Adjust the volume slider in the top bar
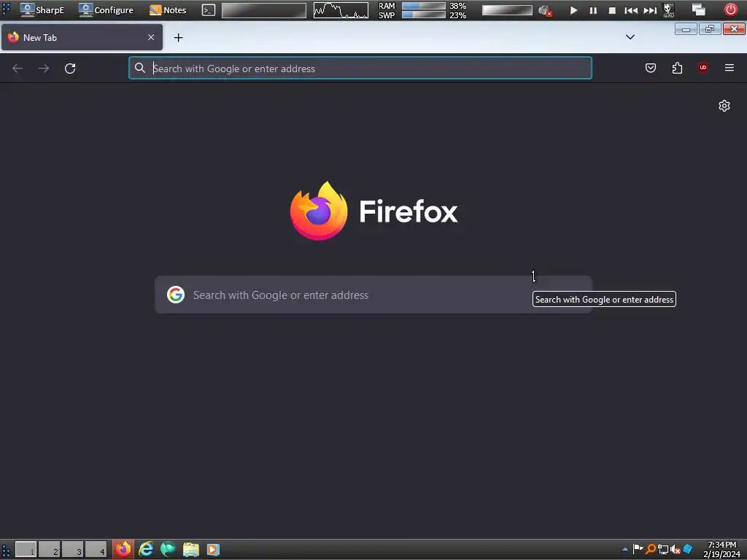Viewport: 747px width, 560px height. pyautogui.click(x=507, y=10)
